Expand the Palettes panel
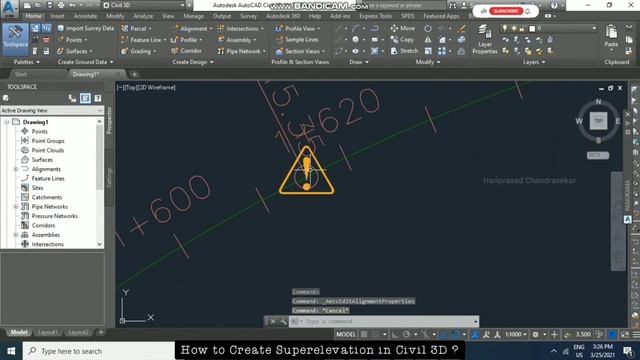The height and width of the screenshot is (360, 640). (27, 62)
